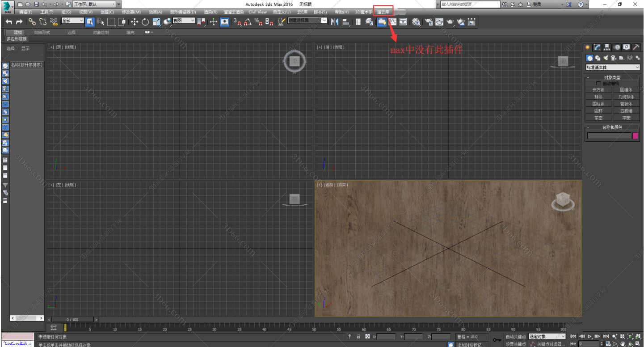Click the Set Key large key icon

point(497,339)
